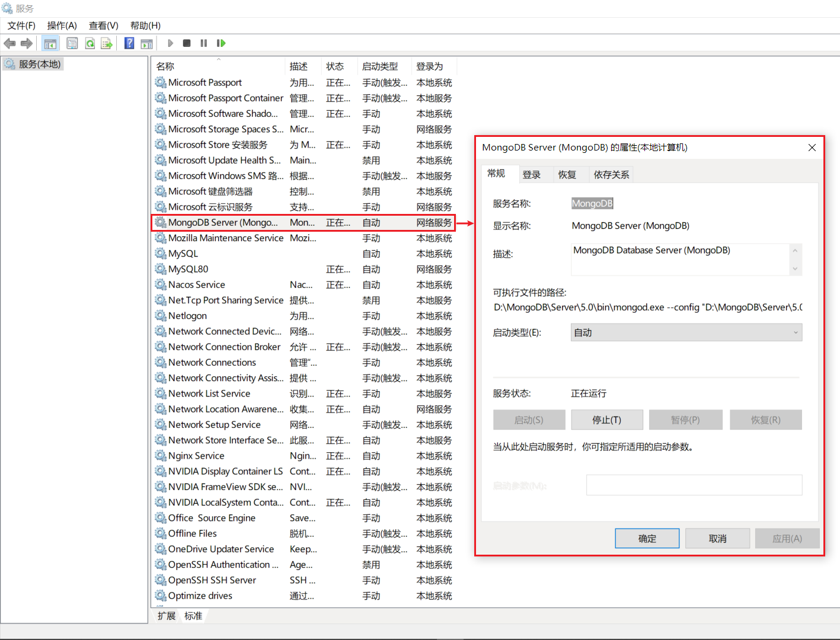
Task: Select the Office Source Engine row
Action: 304,518
